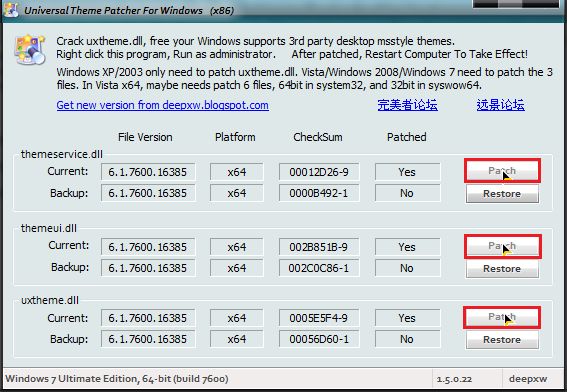Click the Patched column header
Image resolution: width=567 pixels, height=392 pixels.
tap(407, 137)
